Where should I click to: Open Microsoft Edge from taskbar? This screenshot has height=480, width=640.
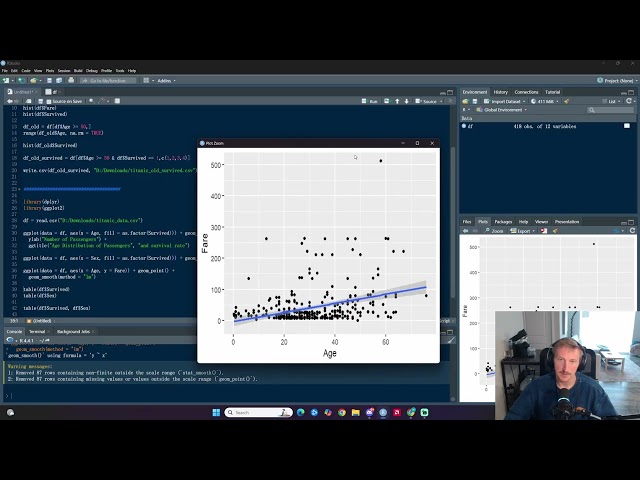pos(300,412)
